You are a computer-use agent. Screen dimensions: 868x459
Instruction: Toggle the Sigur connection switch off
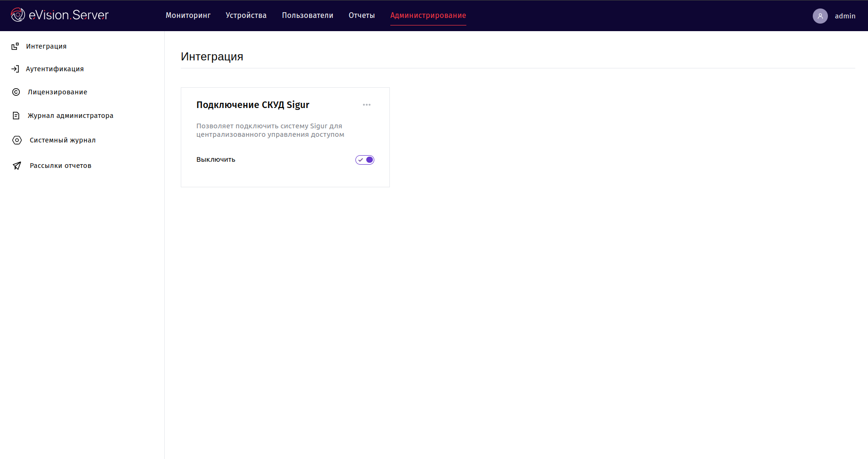click(365, 160)
